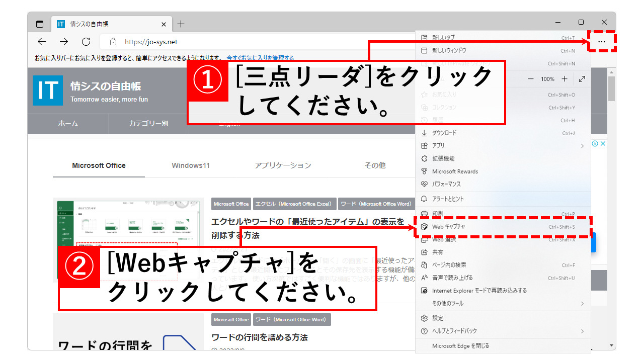Open ダウンロード from the menu
This screenshot has height=362, width=644.
pyautogui.click(x=444, y=133)
